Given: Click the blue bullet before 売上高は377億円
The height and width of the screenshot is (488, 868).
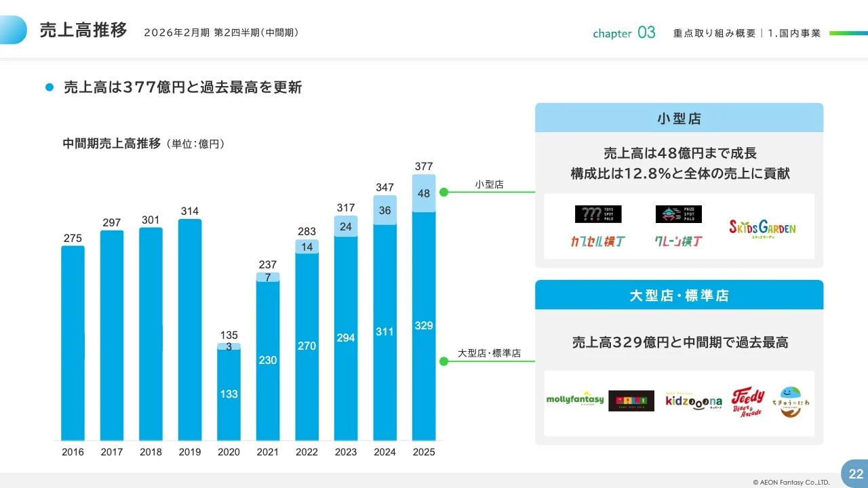Looking at the screenshot, I should (48, 87).
